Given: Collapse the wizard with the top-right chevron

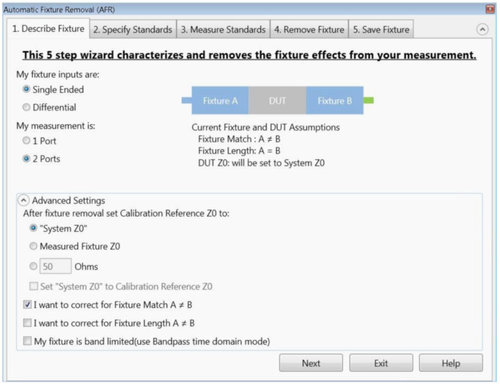Looking at the screenshot, I should coord(482,29).
